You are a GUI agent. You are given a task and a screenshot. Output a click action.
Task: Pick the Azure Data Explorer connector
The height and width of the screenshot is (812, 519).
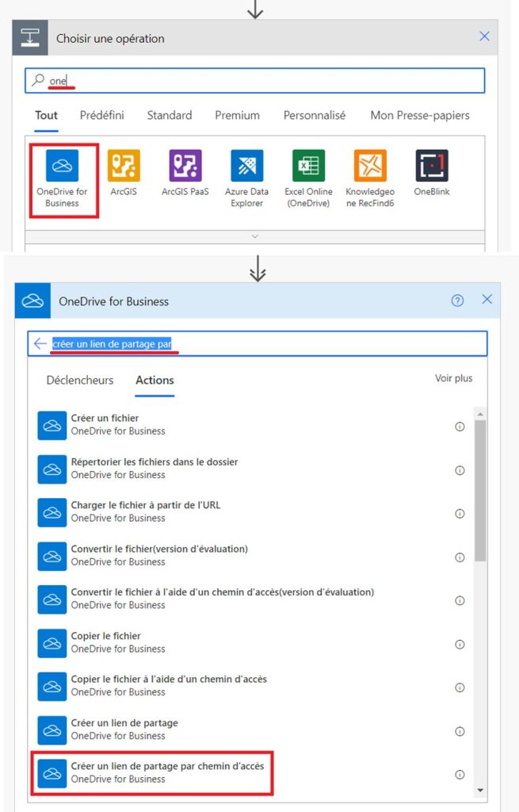(x=247, y=165)
